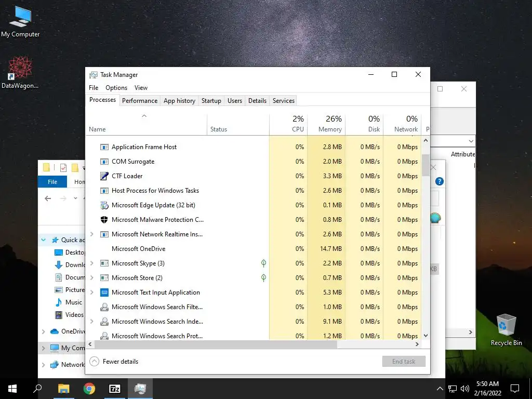This screenshot has width=532, height=399.
Task: Click the suspended leaf icon for Microsoft Store
Action: [263, 278]
